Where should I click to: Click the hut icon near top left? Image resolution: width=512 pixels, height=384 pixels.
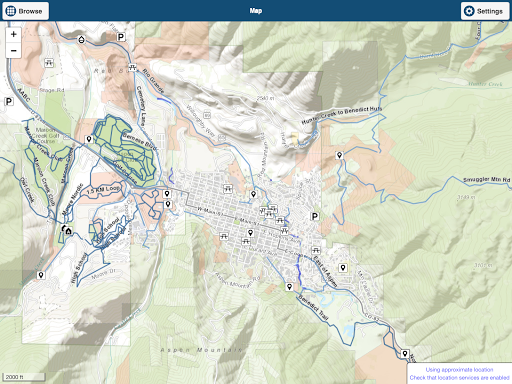pyautogui.click(x=81, y=40)
